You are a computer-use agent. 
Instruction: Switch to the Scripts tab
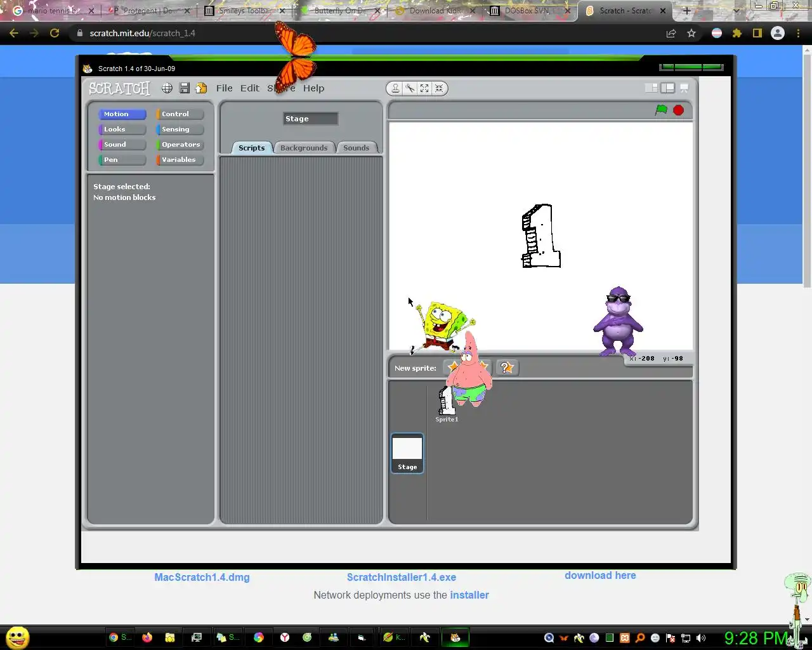coord(252,148)
